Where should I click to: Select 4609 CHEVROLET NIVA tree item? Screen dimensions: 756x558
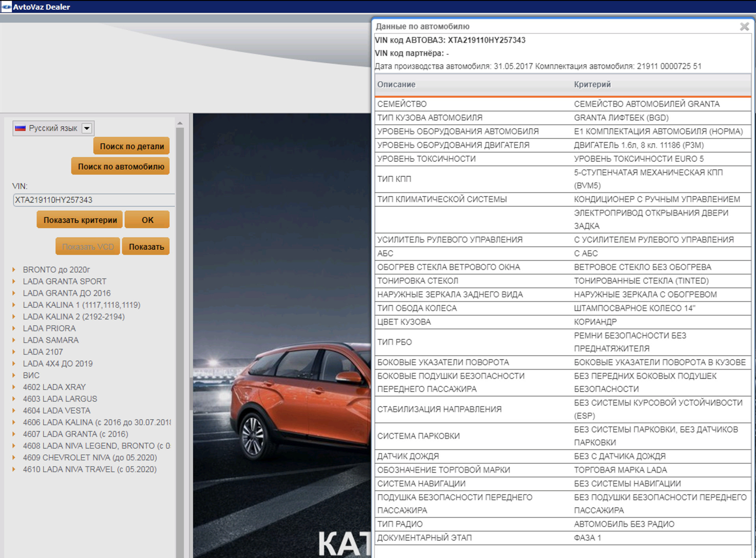pyautogui.click(x=90, y=458)
